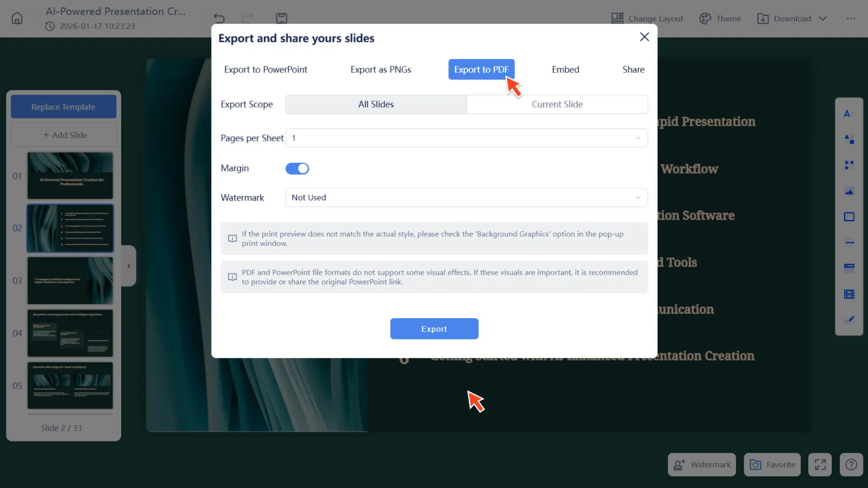Open help with the question mark icon

click(851, 465)
